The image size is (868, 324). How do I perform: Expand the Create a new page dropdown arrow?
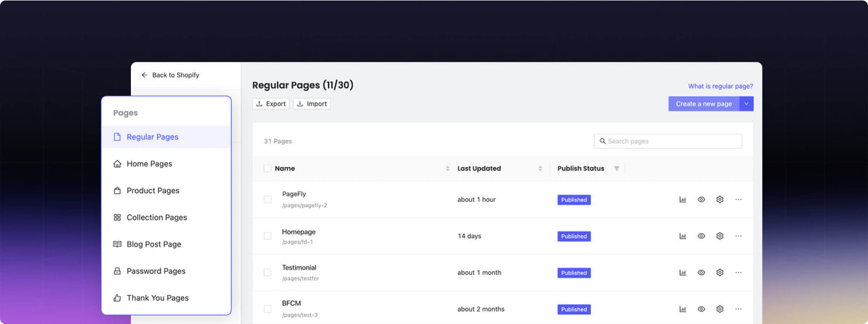click(746, 104)
